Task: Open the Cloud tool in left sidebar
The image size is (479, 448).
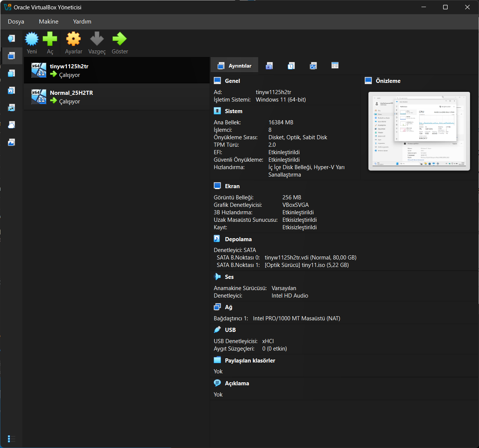Action: click(x=12, y=125)
